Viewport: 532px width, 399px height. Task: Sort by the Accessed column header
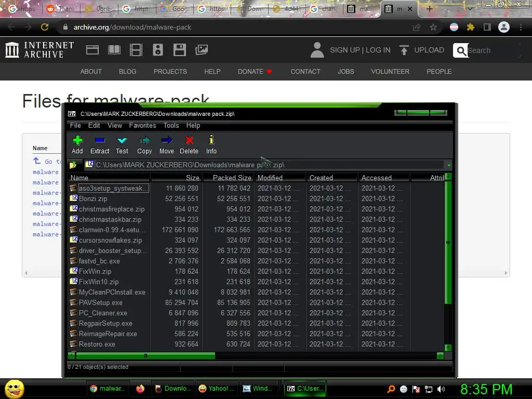[x=384, y=178]
